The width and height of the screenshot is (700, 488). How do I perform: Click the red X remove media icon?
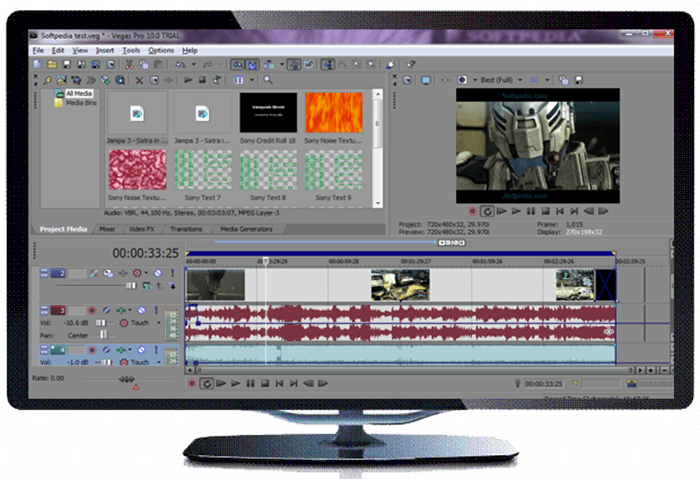(x=139, y=81)
